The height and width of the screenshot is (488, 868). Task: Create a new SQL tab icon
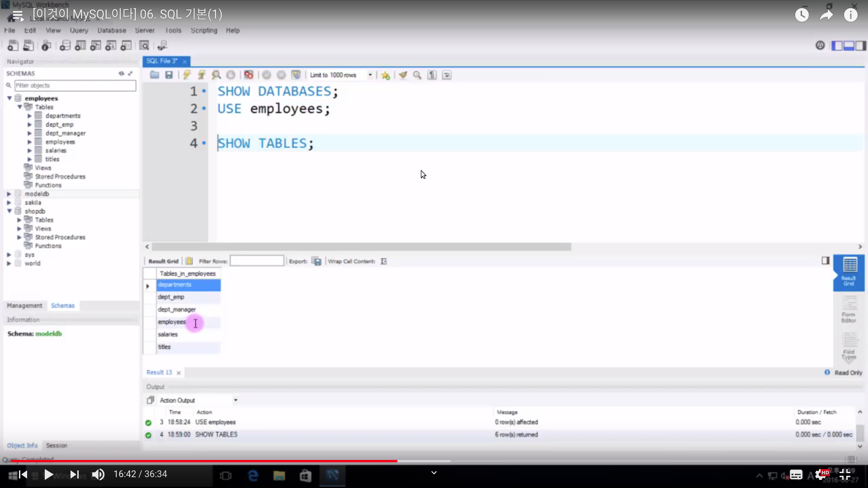pyautogui.click(x=13, y=46)
